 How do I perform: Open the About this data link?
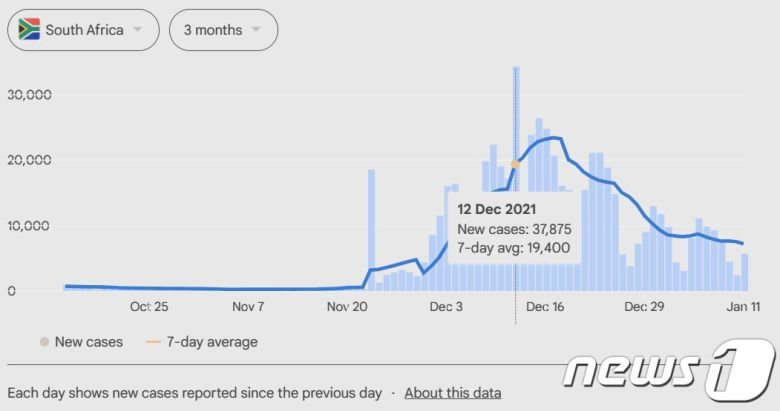(x=453, y=393)
